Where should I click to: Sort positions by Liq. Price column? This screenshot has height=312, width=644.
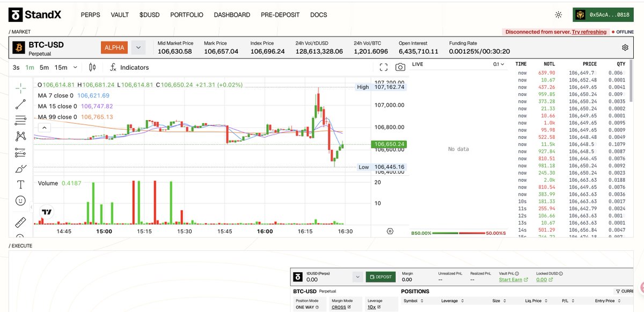pyautogui.click(x=537, y=301)
